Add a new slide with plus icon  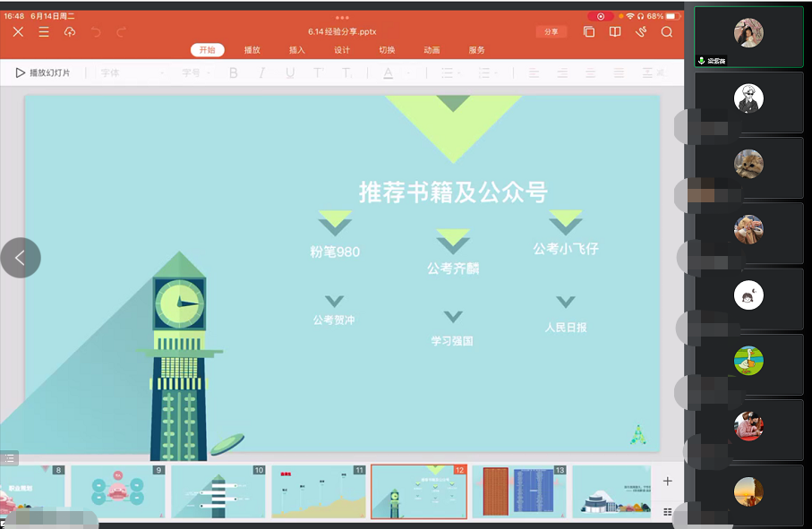tap(668, 481)
